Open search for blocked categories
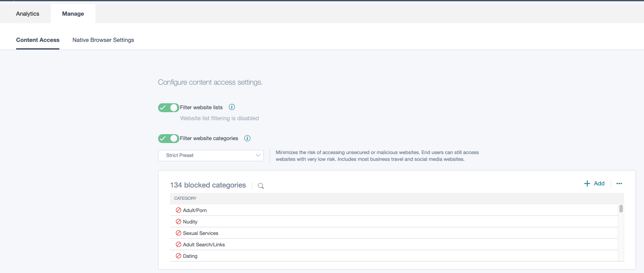 click(261, 186)
